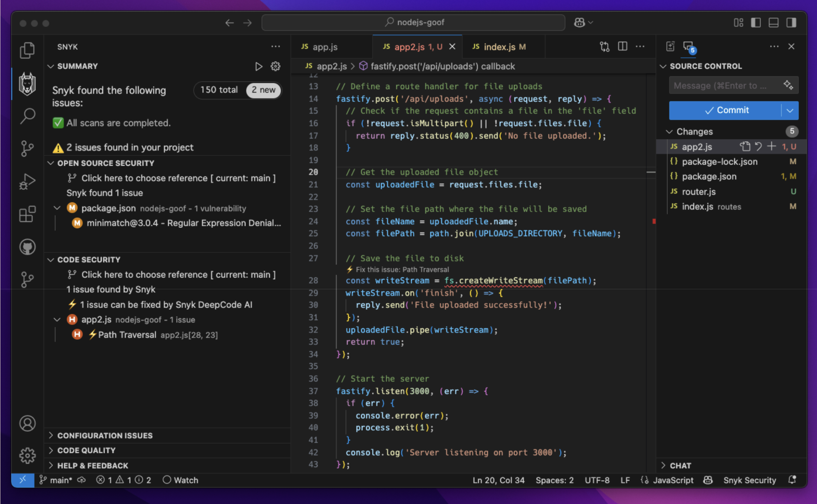Open the Commit button dropdown arrow
817x504 pixels.
click(x=790, y=111)
